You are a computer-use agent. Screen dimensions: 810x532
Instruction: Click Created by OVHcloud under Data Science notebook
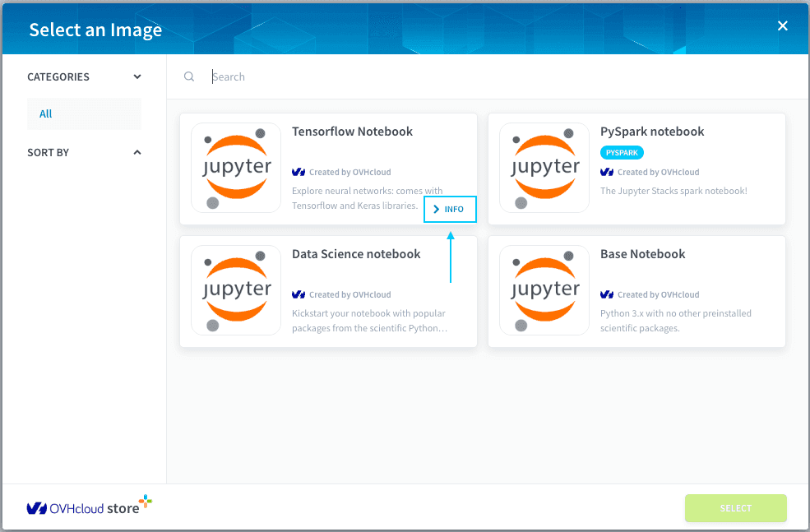click(x=350, y=294)
